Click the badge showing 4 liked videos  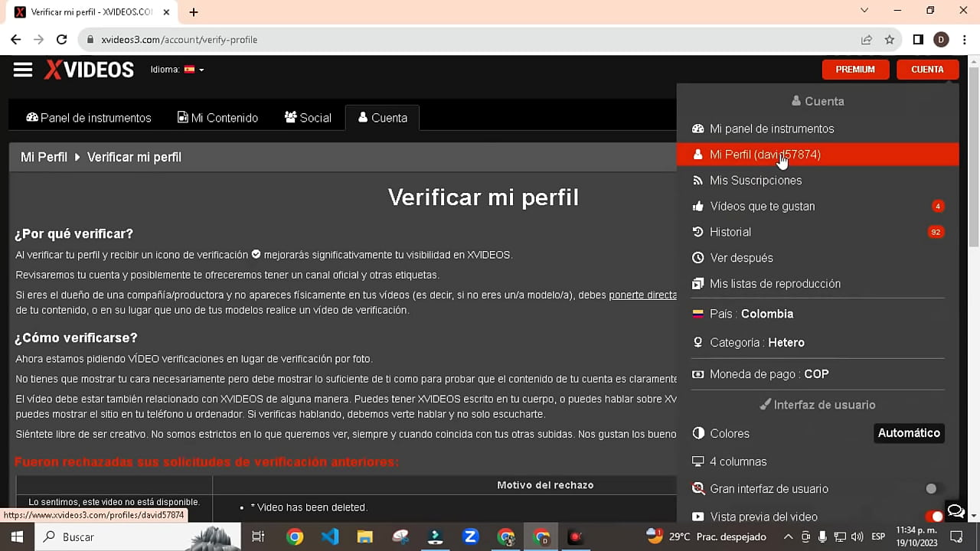[x=938, y=206]
